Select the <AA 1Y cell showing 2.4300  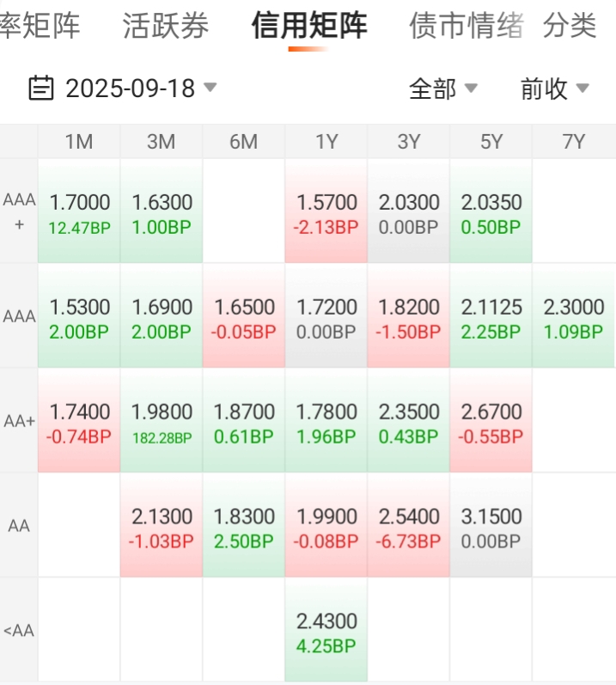326,629
